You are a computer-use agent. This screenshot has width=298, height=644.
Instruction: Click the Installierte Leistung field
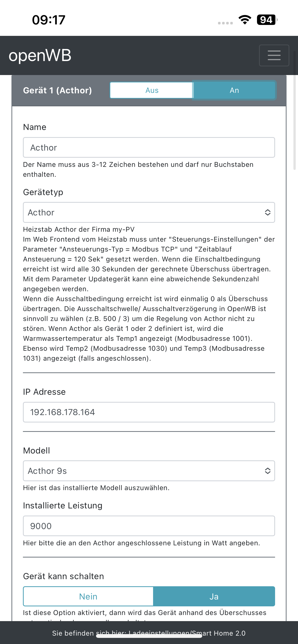[x=149, y=526]
